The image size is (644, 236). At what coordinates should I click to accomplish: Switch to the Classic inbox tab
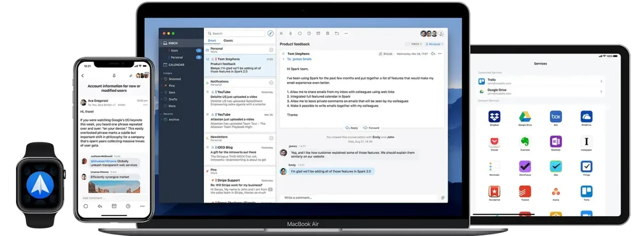coord(228,40)
